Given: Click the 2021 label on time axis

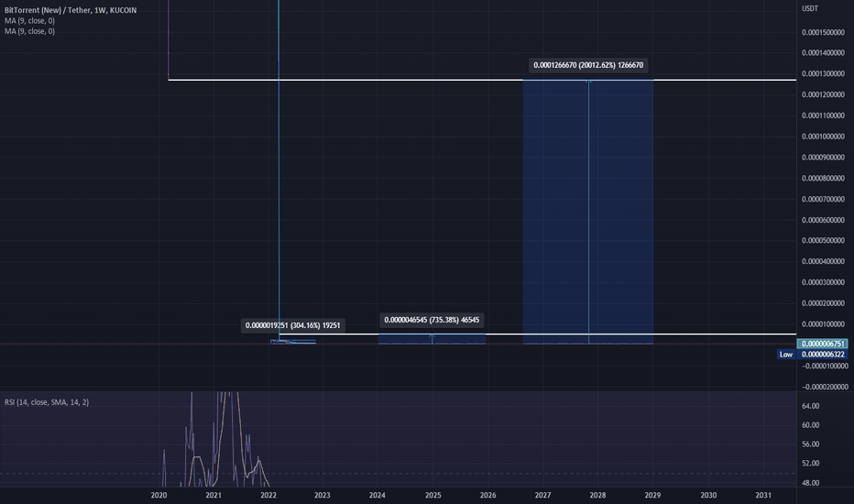Looking at the screenshot, I should point(213,495).
